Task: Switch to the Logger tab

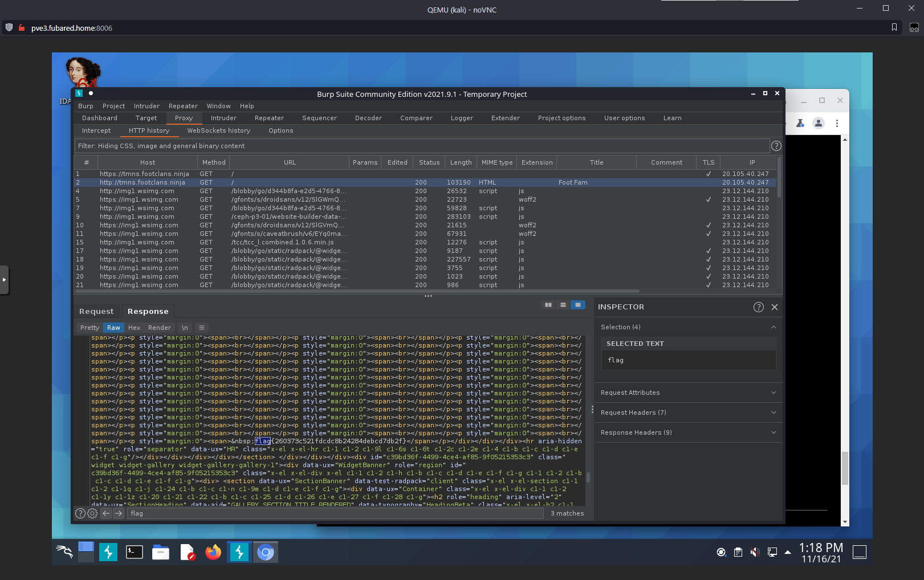Action: [462, 118]
